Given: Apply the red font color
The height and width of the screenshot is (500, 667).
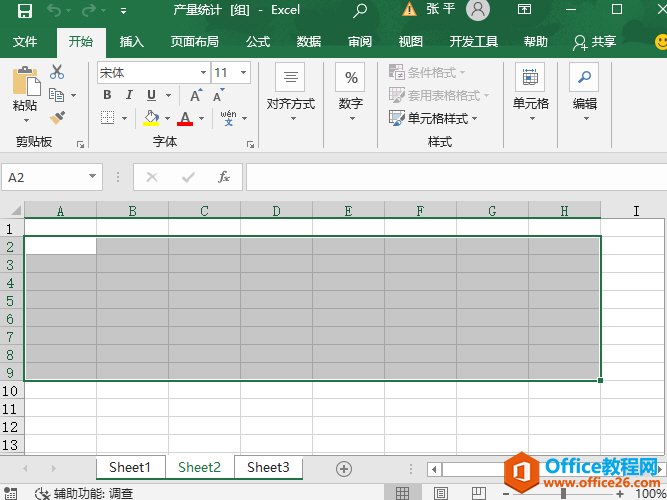Looking at the screenshot, I should click(x=185, y=118).
